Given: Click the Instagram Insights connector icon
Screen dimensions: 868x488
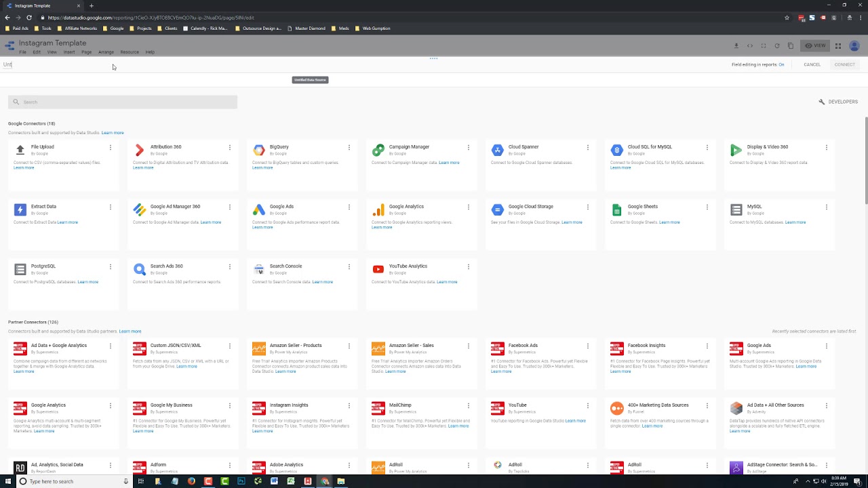Looking at the screenshot, I should 259,409.
